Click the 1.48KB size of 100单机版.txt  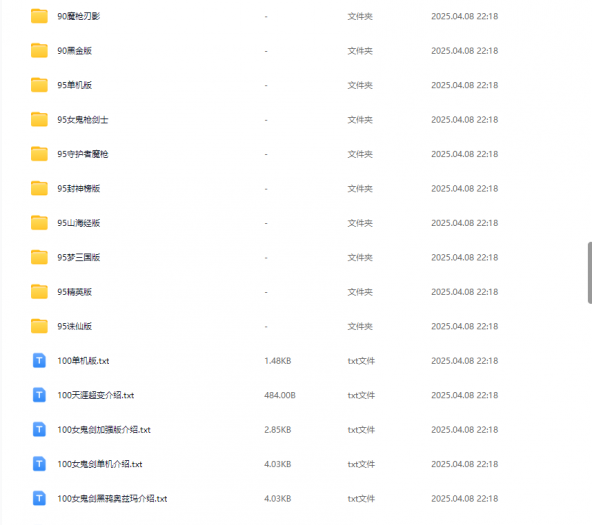click(x=278, y=361)
